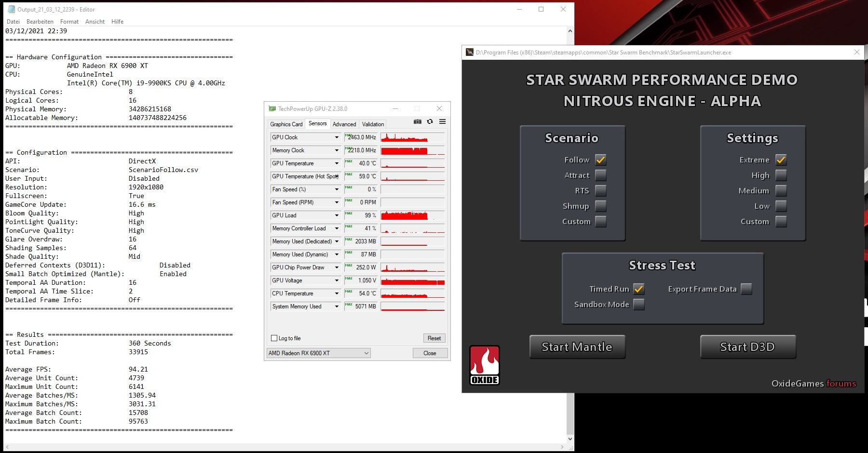Open the Bearbeiten menu

[x=40, y=22]
